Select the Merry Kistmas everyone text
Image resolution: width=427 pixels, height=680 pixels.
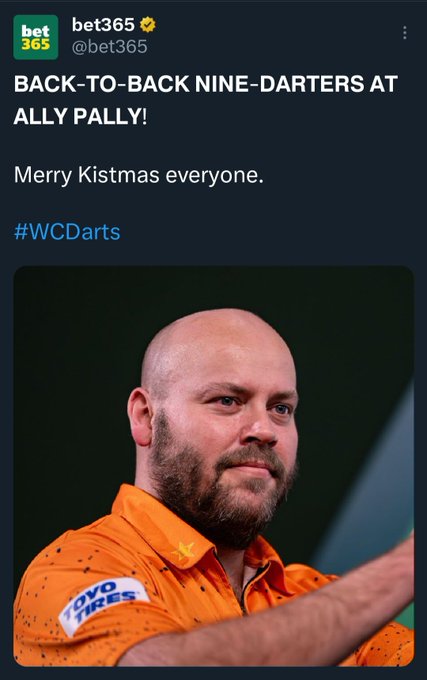pos(139,175)
